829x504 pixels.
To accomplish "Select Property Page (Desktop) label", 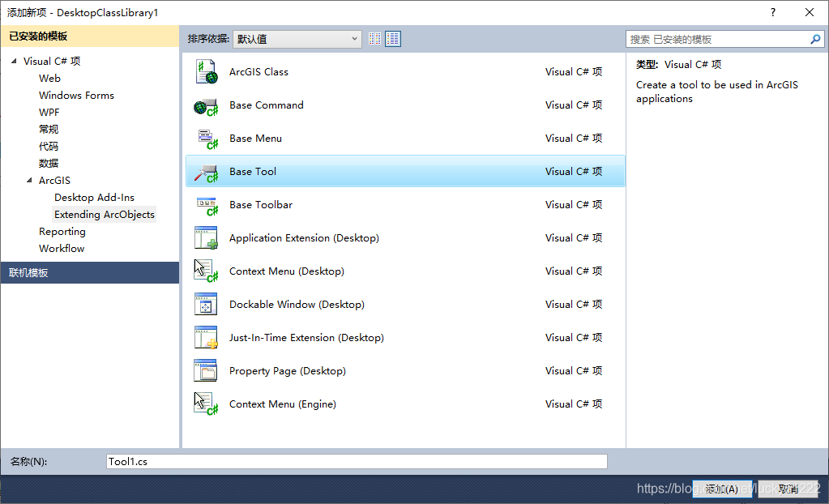I will click(288, 371).
